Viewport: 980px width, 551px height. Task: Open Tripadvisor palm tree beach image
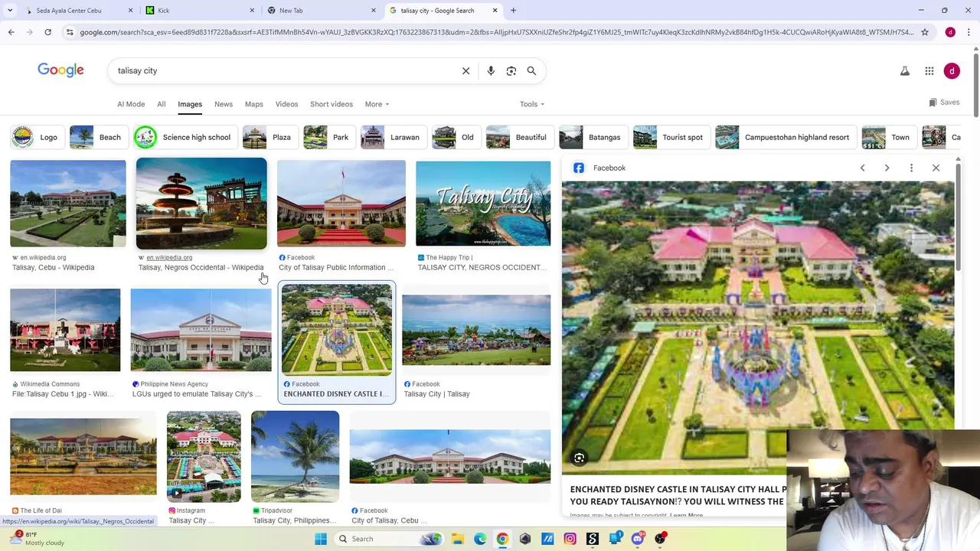295,456
